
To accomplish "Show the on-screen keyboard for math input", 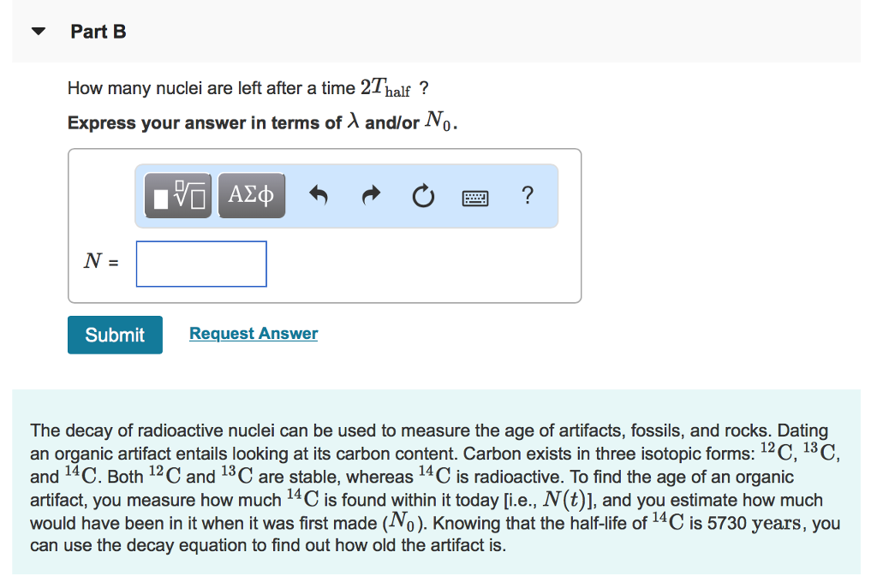I will (475, 196).
